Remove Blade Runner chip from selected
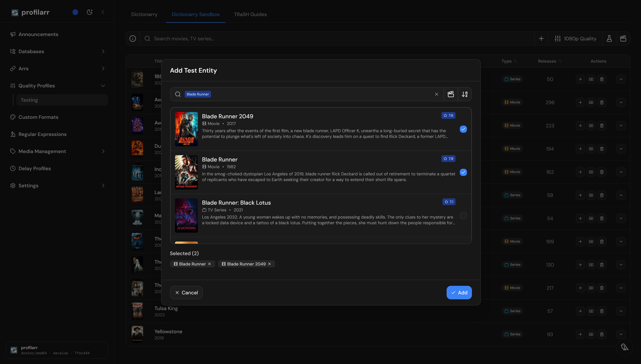 pos(210,264)
